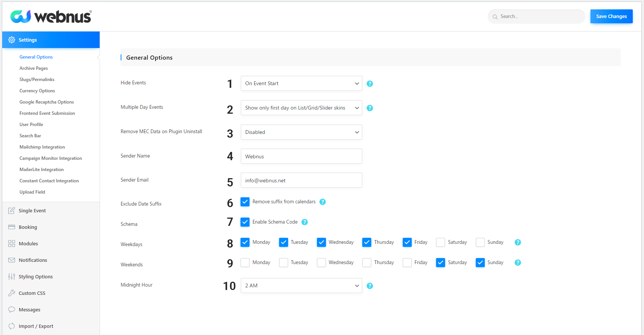Open Mailchimp Integration settings

[42, 147]
